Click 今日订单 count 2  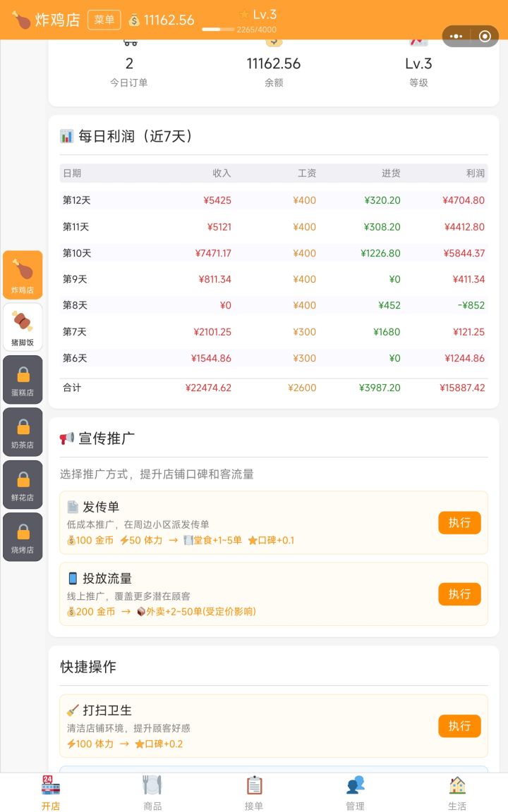(x=129, y=63)
